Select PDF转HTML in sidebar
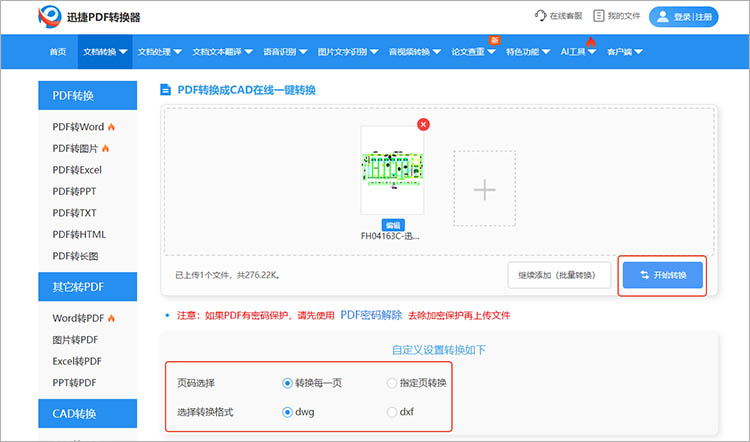Image resolution: width=750 pixels, height=442 pixels. (79, 234)
